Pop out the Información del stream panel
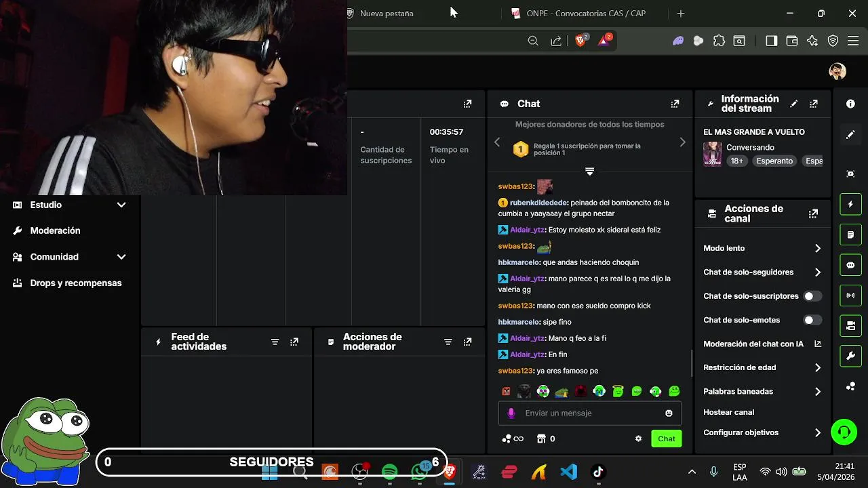 (814, 104)
